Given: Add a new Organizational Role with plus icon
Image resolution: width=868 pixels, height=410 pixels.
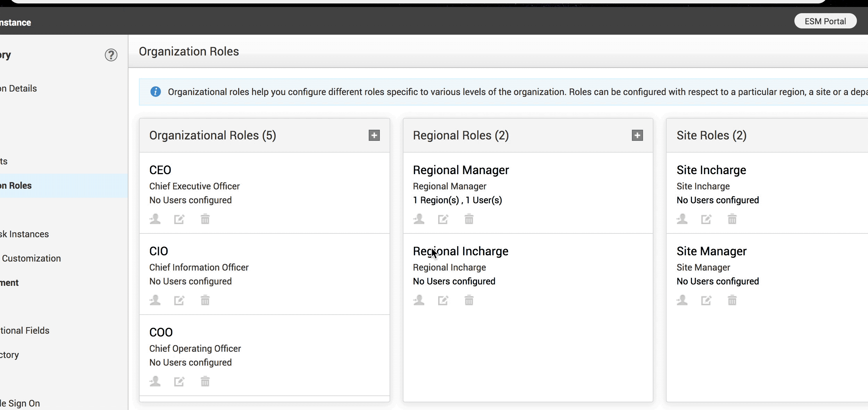Looking at the screenshot, I should pyautogui.click(x=374, y=135).
